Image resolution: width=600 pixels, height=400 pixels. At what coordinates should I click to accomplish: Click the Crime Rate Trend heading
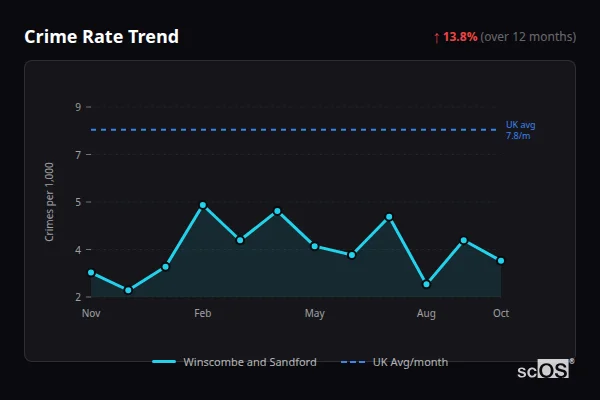click(101, 37)
